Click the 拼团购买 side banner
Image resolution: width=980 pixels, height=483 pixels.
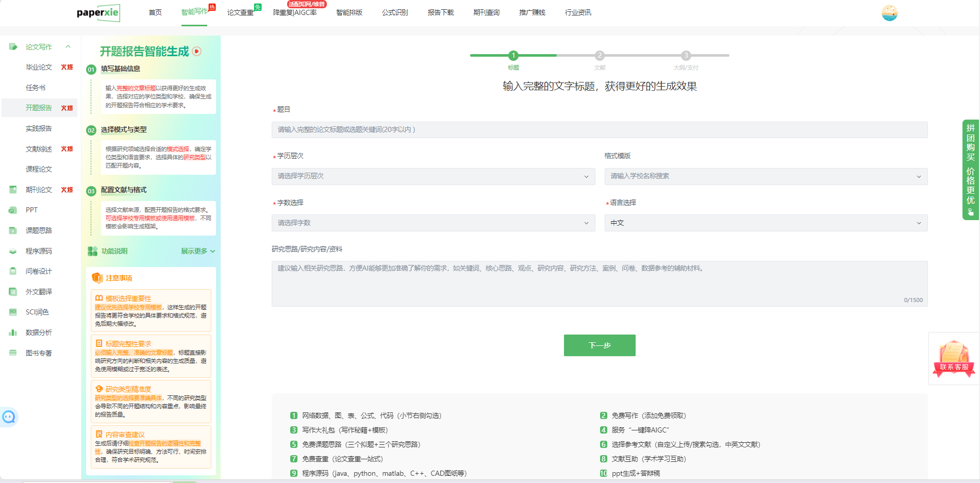(970, 170)
